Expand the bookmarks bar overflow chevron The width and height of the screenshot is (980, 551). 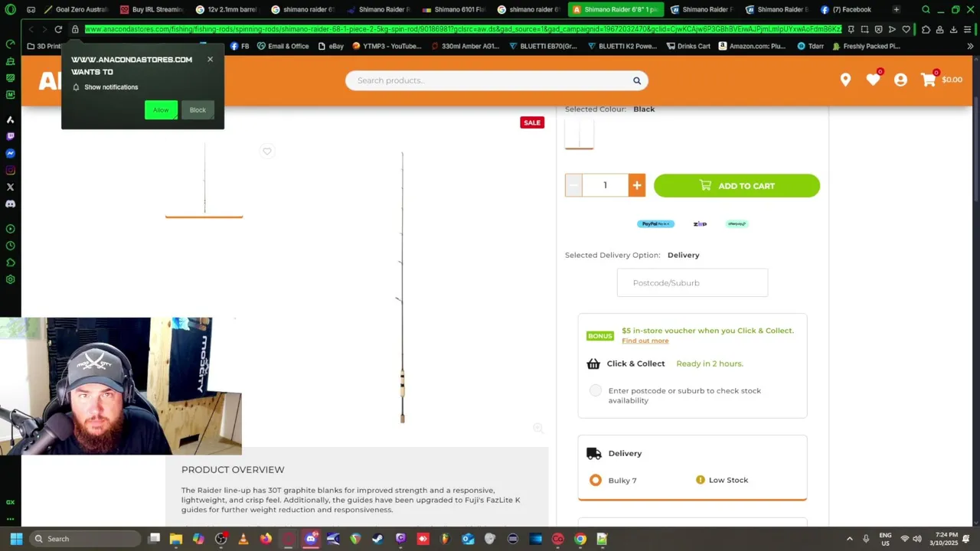point(970,46)
